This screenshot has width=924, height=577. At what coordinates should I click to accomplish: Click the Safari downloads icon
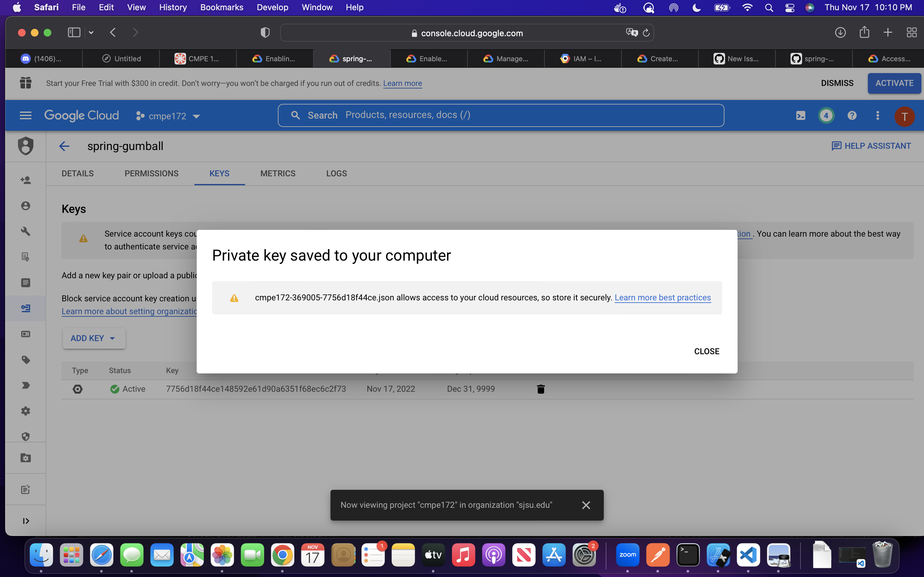(x=840, y=33)
